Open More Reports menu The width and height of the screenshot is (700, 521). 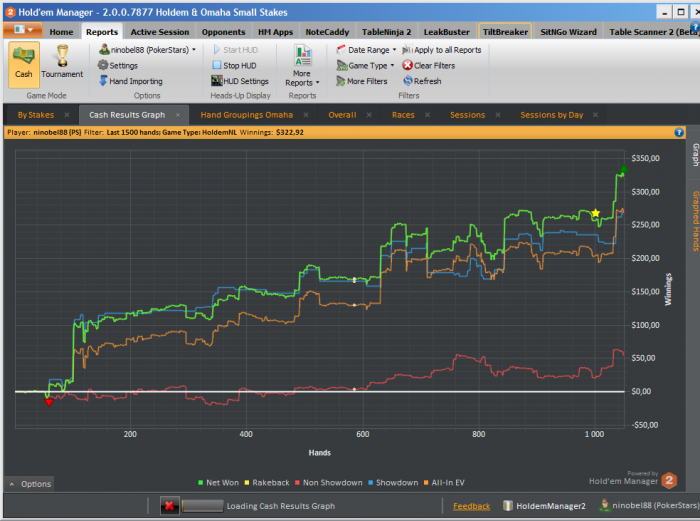pos(302,66)
